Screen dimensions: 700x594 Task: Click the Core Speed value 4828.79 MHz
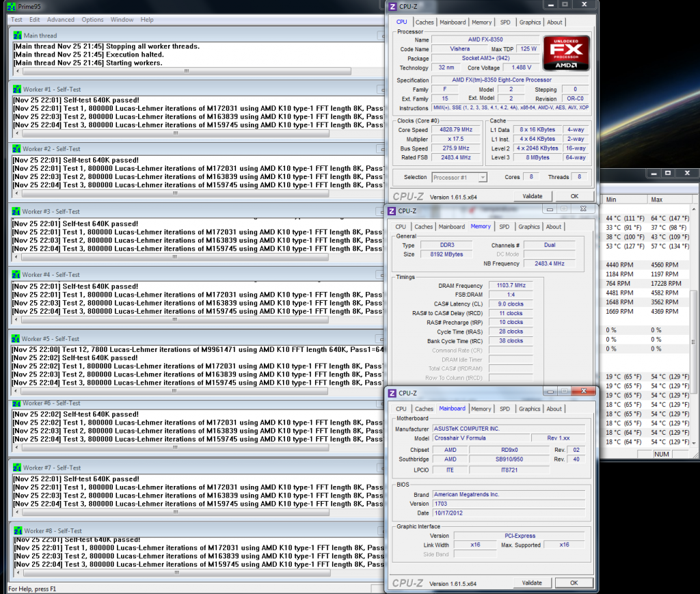pos(456,129)
